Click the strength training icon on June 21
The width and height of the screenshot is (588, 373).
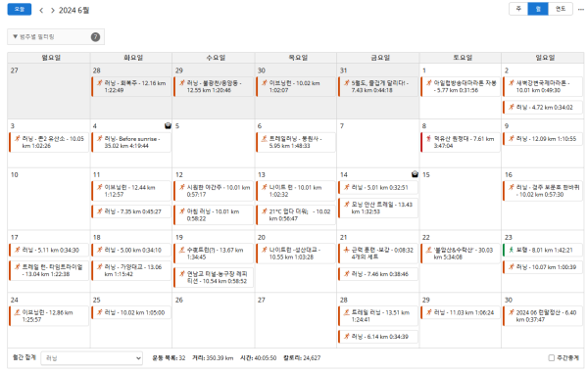tap(346, 250)
